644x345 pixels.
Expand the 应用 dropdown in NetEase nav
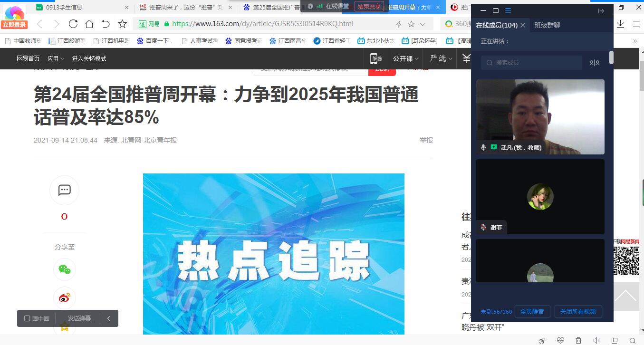(55, 58)
